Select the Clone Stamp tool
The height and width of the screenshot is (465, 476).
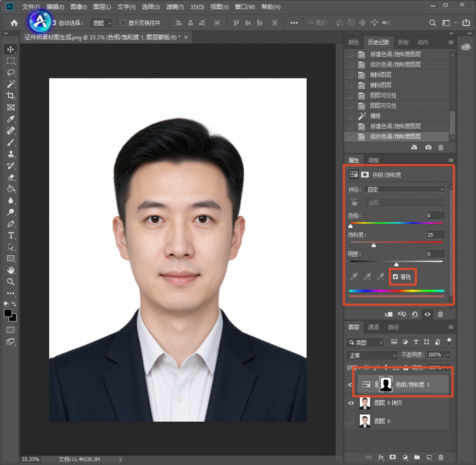(x=11, y=154)
